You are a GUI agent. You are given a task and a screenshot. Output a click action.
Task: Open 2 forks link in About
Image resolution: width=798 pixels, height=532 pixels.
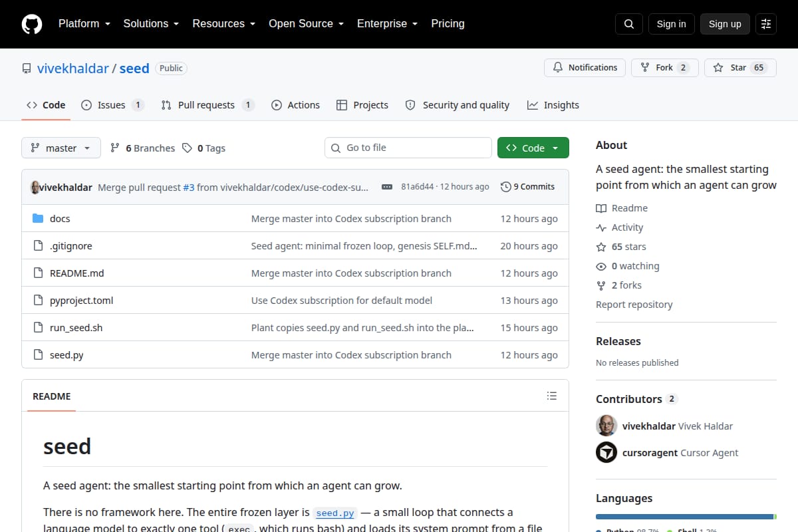tap(619, 285)
